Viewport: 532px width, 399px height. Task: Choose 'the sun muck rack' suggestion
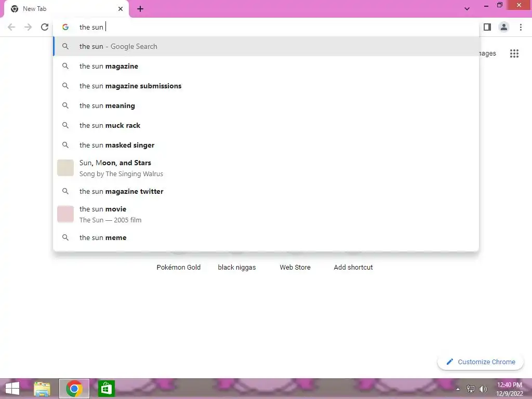pyautogui.click(x=267, y=125)
